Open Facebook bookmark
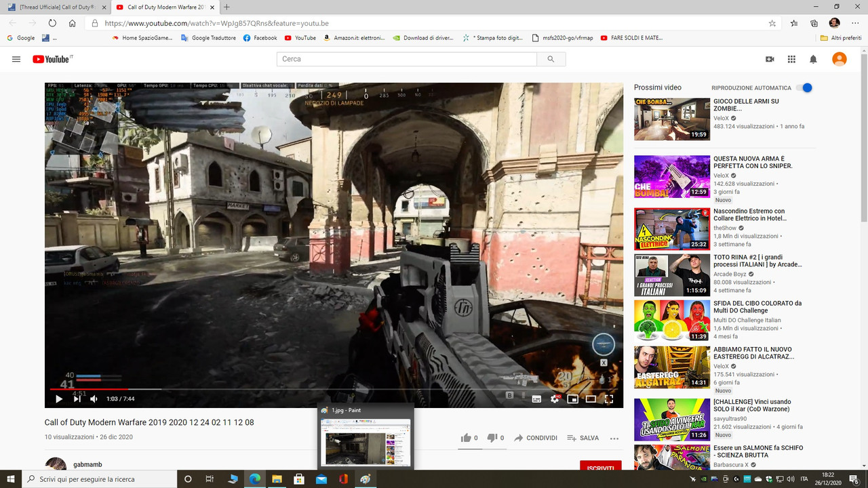Screen dimensions: 868x488 [x=260, y=38]
